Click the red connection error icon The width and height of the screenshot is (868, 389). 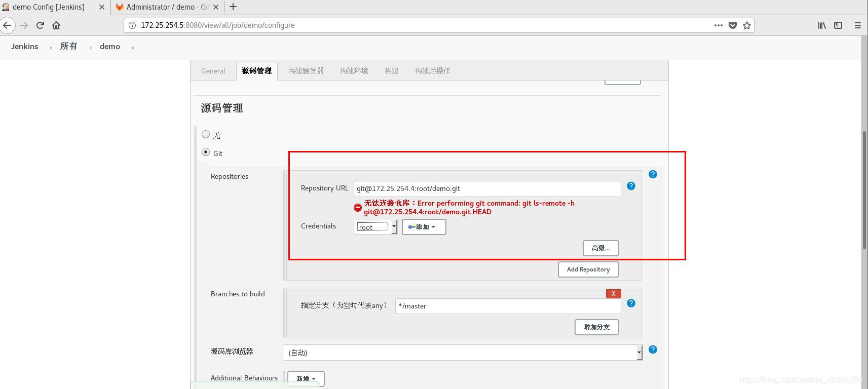point(358,208)
